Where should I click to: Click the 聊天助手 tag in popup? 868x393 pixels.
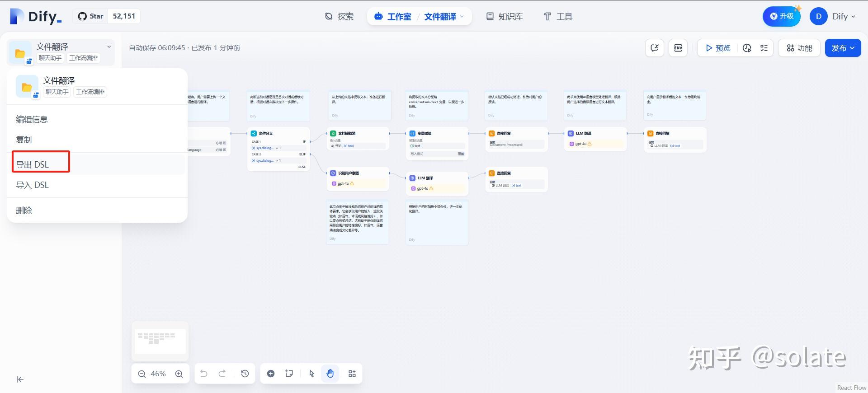[x=57, y=92]
